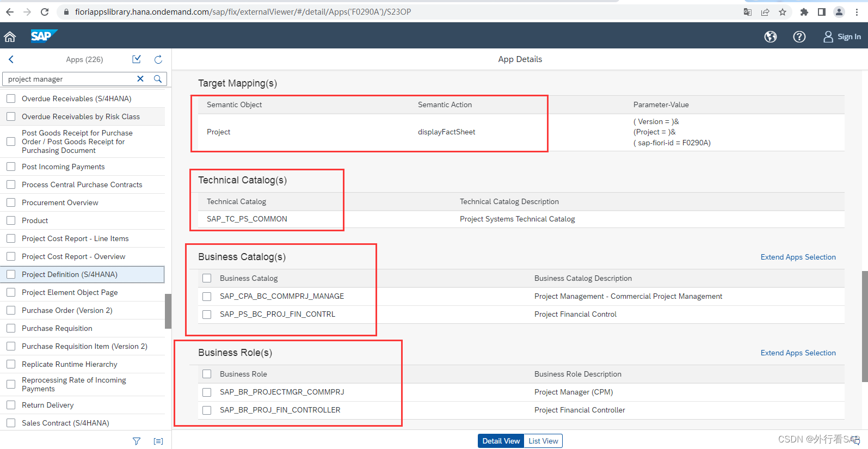Clear the project manager search text
Viewport: 868px width, 449px height.
click(140, 79)
